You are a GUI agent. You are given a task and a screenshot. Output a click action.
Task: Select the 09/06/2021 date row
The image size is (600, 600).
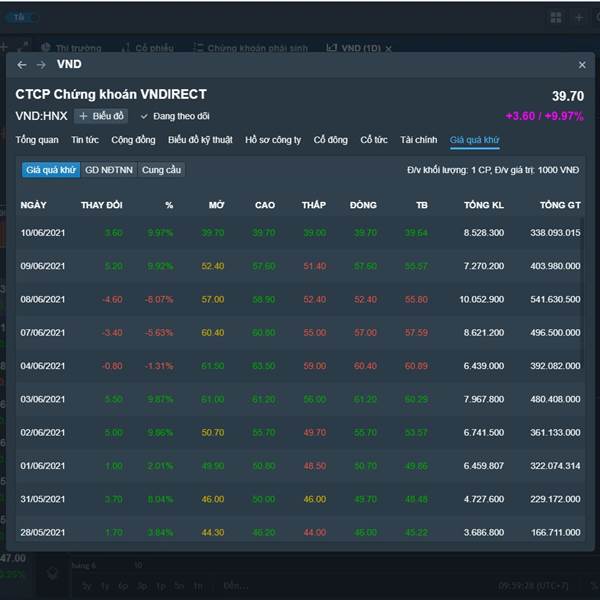click(300, 266)
